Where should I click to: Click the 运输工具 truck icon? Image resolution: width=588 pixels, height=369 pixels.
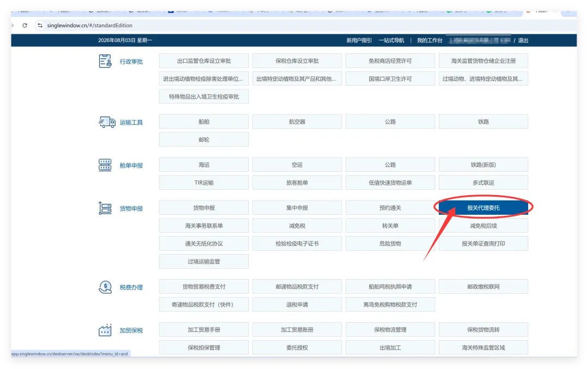[x=107, y=122]
